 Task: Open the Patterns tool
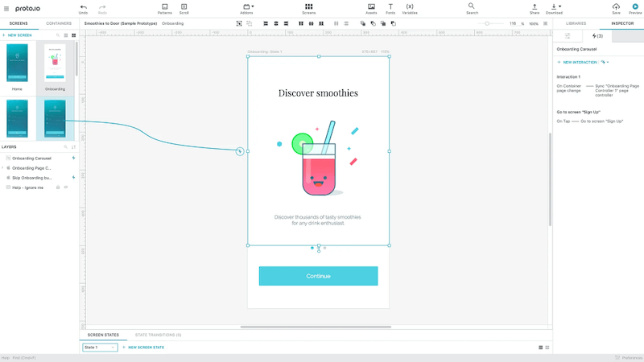coord(164,6)
